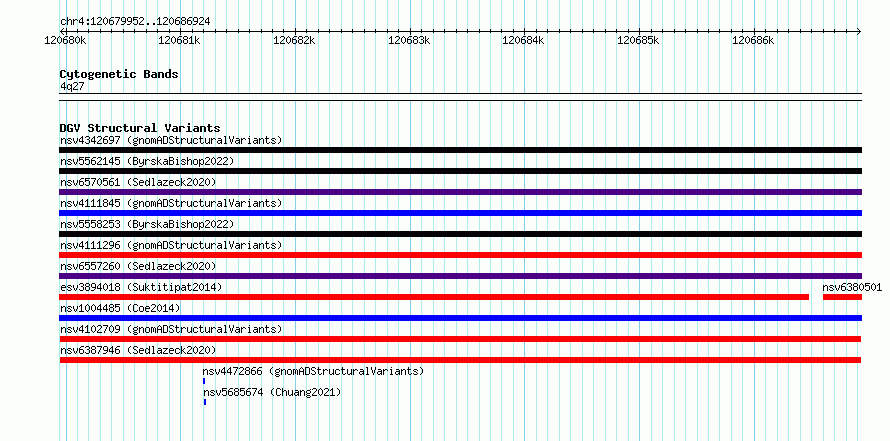Click the nsv6557260 Sedlazeck2020 label
The width and height of the screenshot is (890, 441).
pos(138,266)
